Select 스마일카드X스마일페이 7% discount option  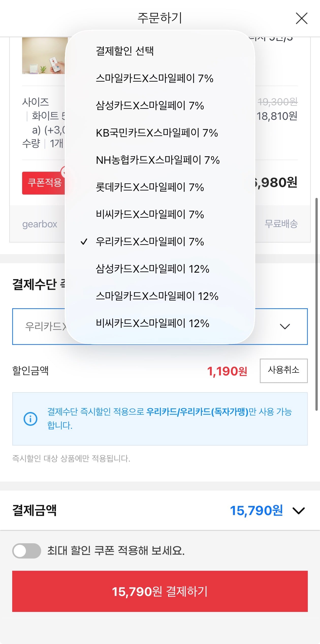pyautogui.click(x=155, y=79)
